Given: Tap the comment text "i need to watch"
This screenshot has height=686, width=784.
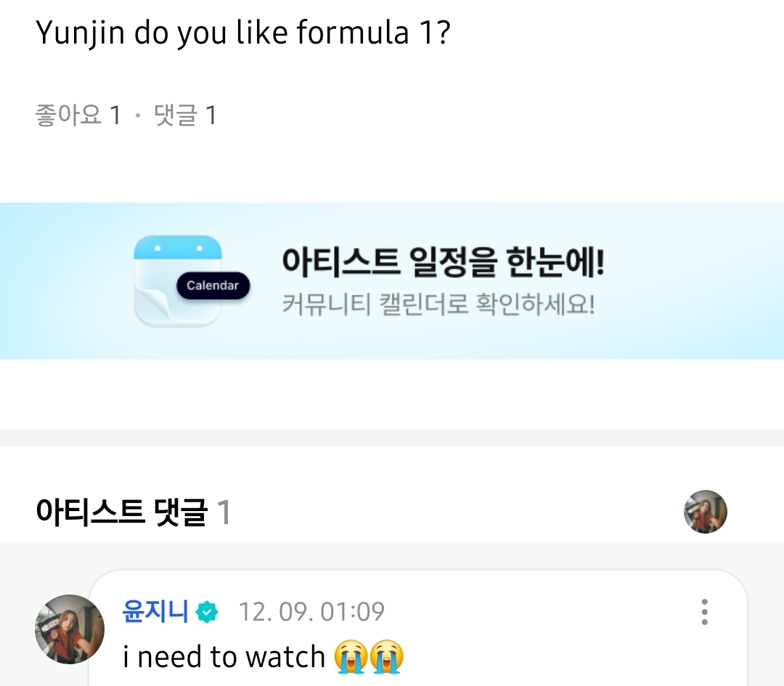Looking at the screenshot, I should click(x=224, y=657).
